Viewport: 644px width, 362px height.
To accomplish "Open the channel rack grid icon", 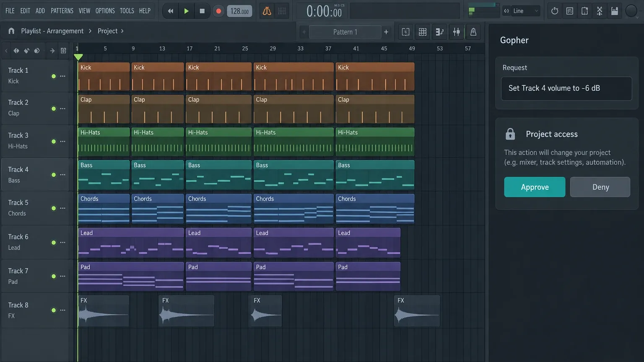I will [423, 32].
